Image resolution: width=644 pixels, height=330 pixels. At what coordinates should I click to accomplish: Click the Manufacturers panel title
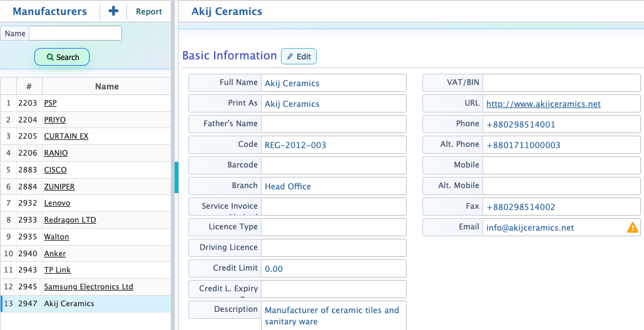coord(49,11)
